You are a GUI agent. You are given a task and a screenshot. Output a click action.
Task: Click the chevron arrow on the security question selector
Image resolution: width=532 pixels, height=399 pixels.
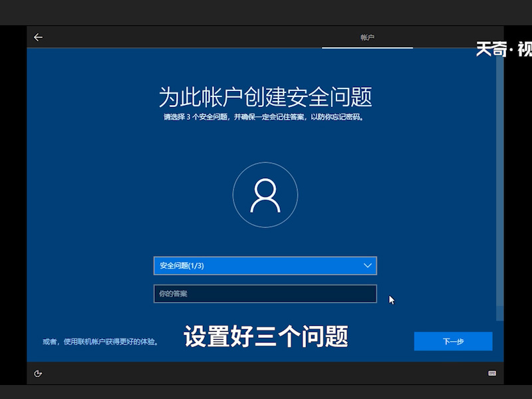coord(368,265)
